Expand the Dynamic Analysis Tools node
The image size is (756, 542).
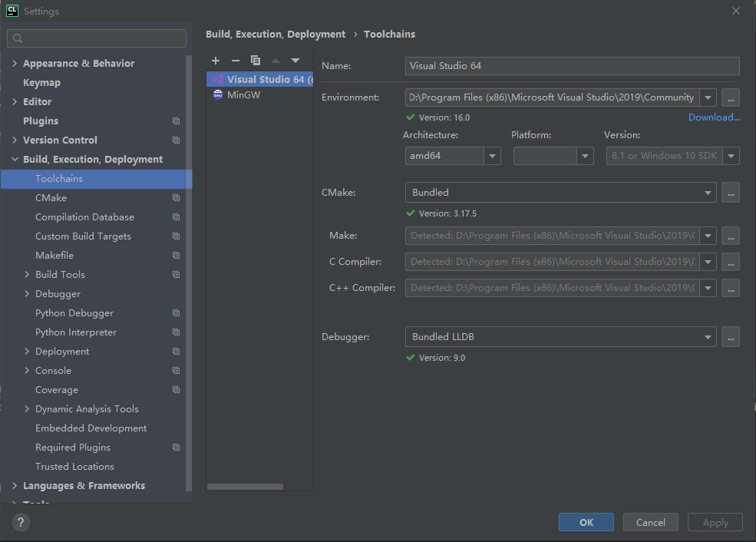[27, 409]
